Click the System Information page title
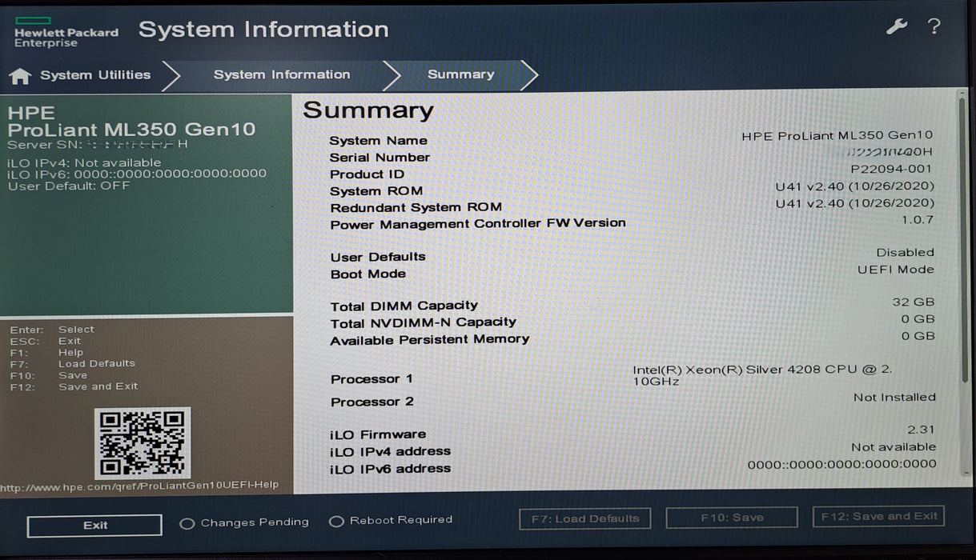The height and width of the screenshot is (560, 976). coord(263,30)
